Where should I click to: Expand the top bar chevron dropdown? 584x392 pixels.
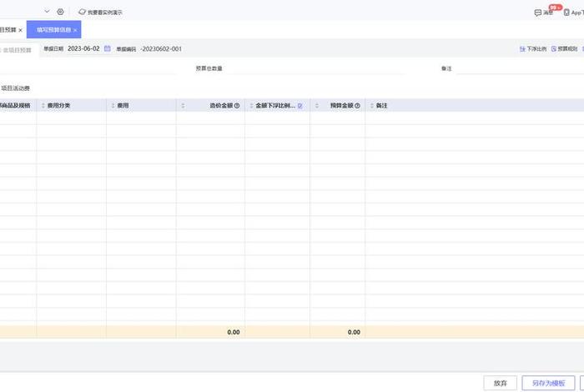click(x=47, y=12)
